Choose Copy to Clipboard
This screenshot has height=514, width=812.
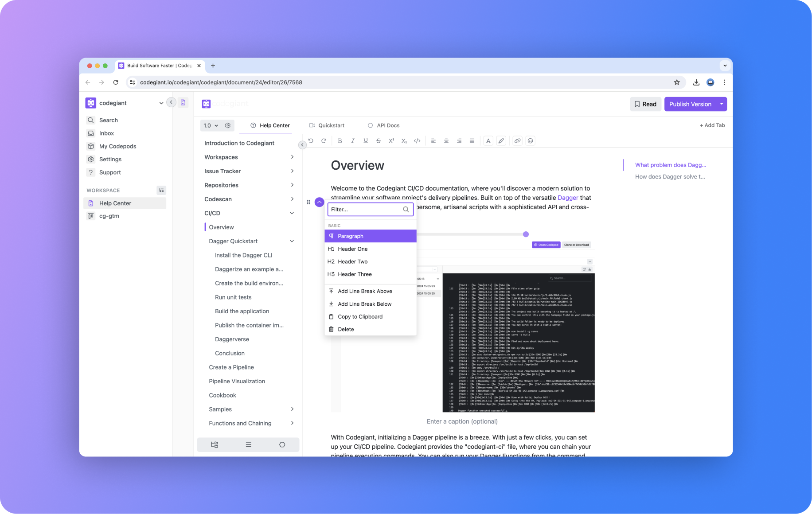(371, 317)
